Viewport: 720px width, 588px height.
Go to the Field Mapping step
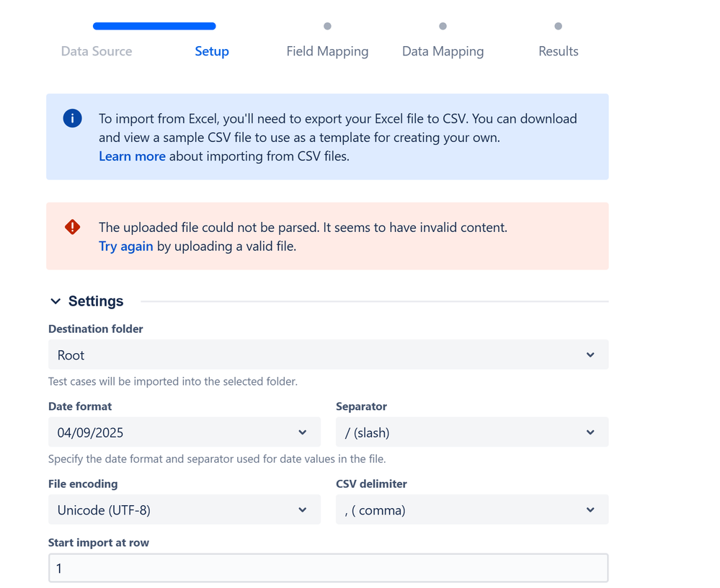click(327, 51)
